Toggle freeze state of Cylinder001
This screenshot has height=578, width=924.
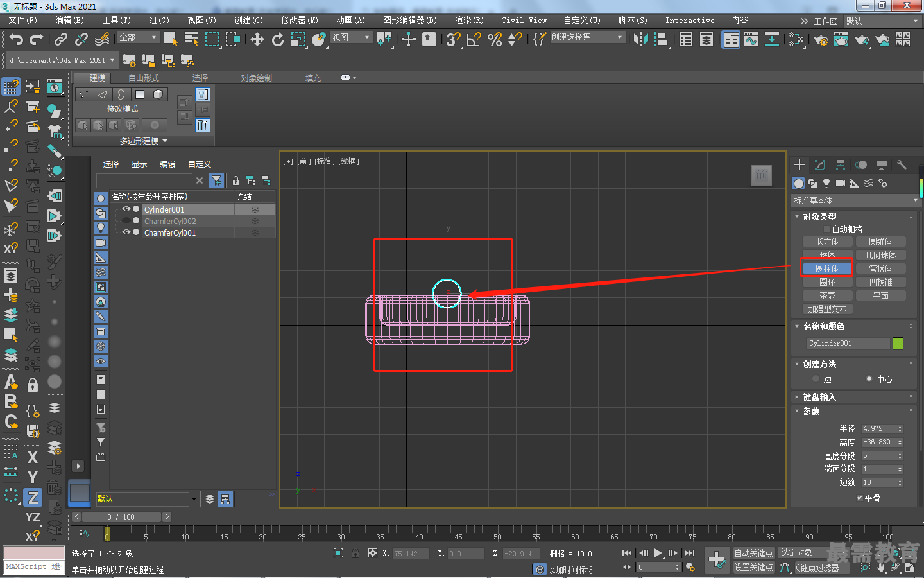click(x=255, y=209)
